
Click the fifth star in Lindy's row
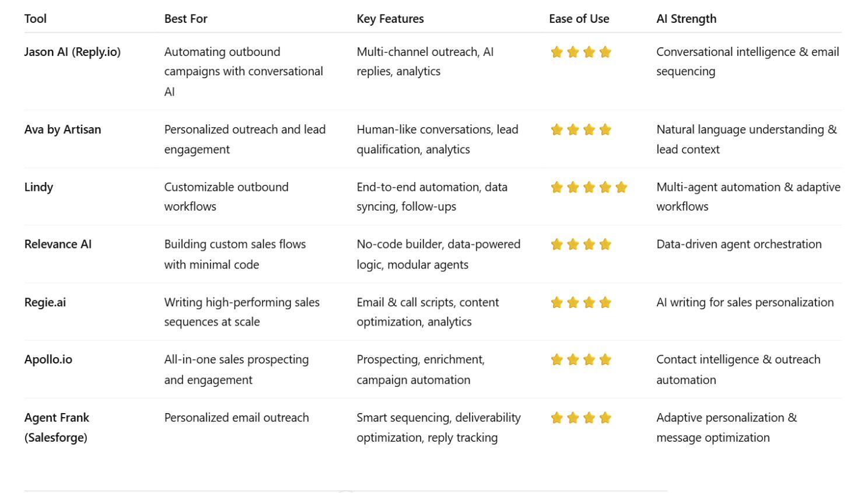point(621,187)
